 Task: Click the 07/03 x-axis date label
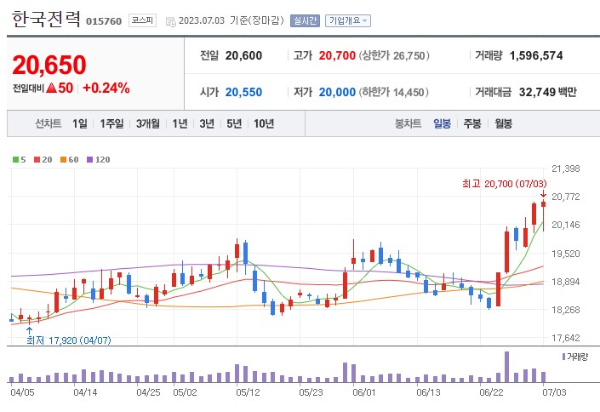554,392
